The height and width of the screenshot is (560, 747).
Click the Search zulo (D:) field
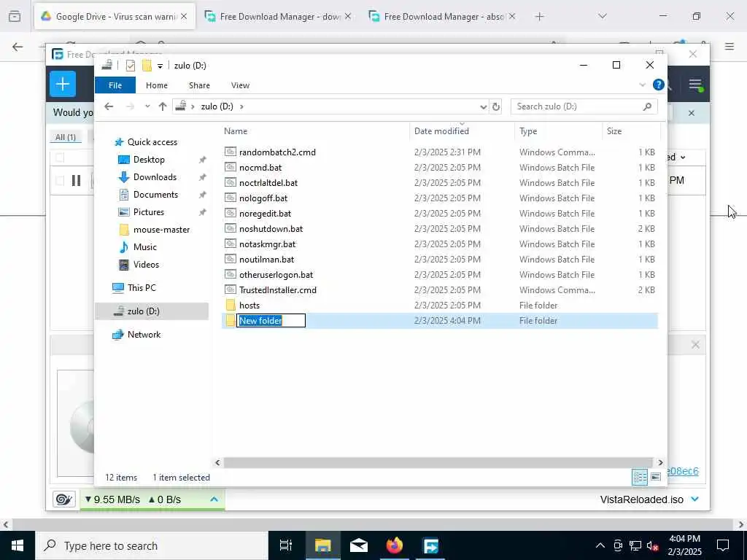click(x=584, y=106)
